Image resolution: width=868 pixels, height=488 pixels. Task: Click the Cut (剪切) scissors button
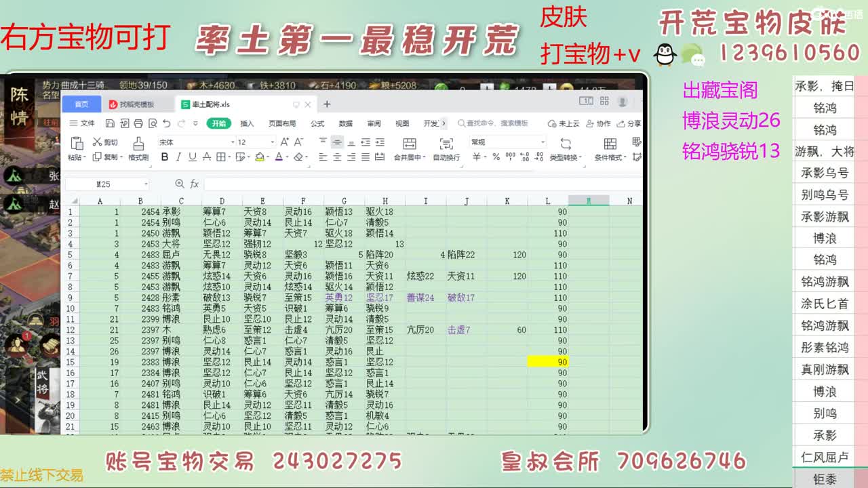coord(105,142)
